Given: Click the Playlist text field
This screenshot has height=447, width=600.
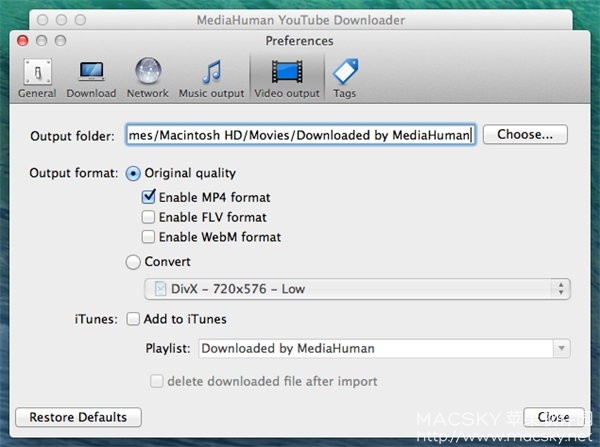Looking at the screenshot, I should point(376,348).
